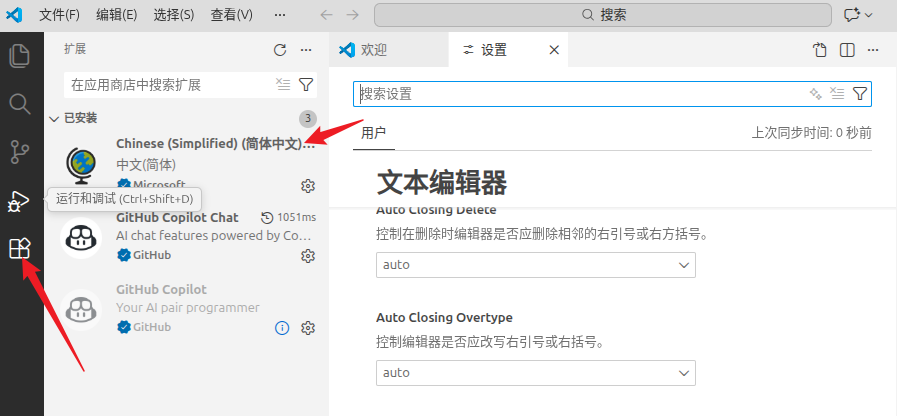Open the Search view in activity bar
The width and height of the screenshot is (897, 416).
[x=20, y=104]
